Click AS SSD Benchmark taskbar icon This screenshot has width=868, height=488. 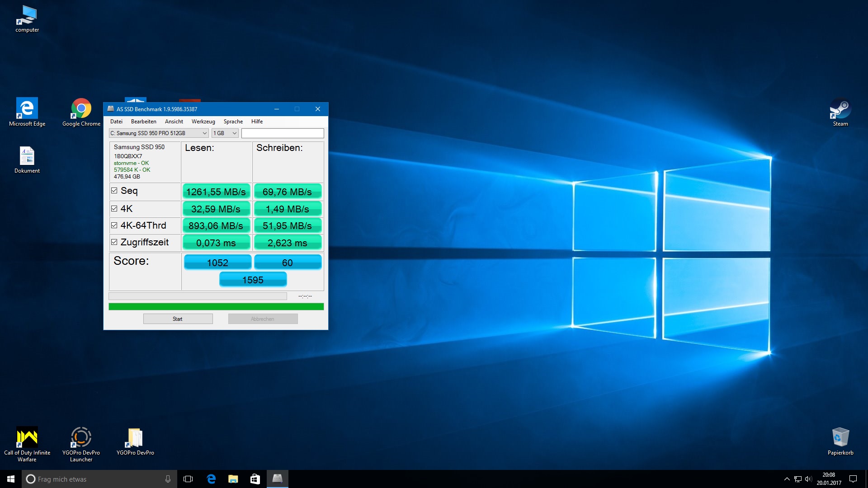coord(277,479)
